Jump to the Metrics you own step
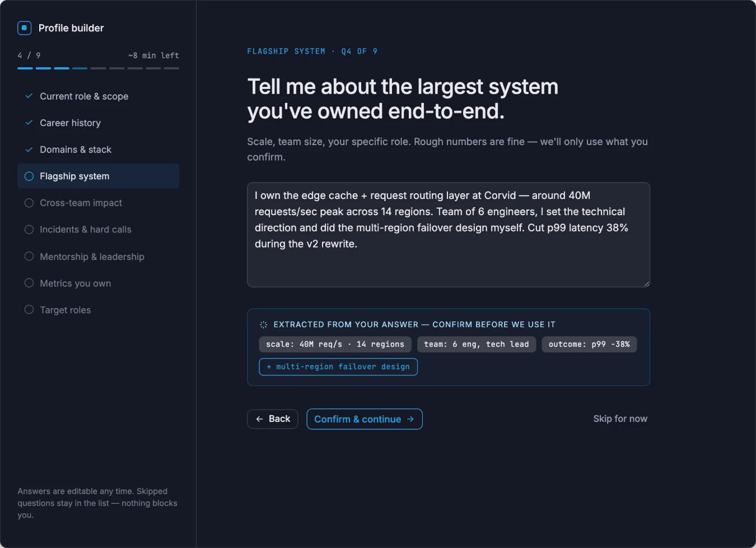Image resolution: width=756 pixels, height=548 pixels. click(98, 283)
